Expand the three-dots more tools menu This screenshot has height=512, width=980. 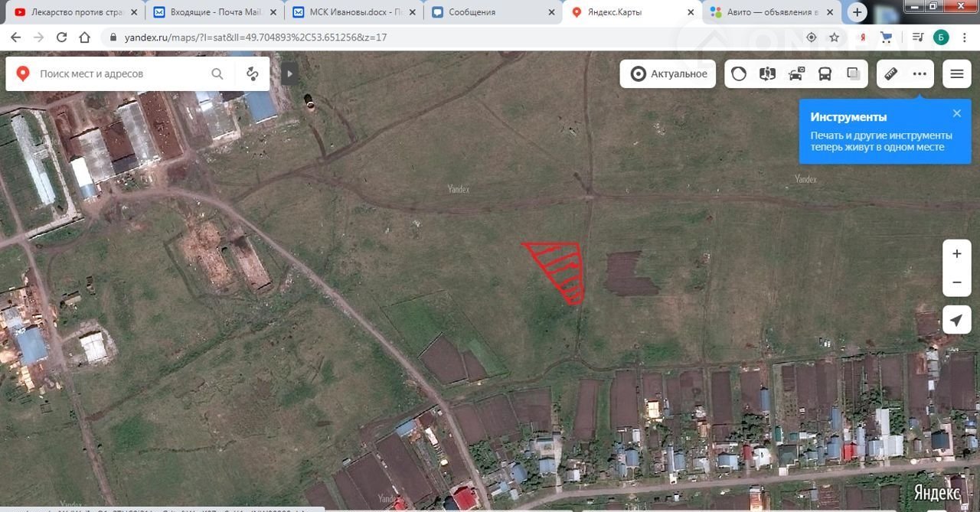(x=920, y=74)
